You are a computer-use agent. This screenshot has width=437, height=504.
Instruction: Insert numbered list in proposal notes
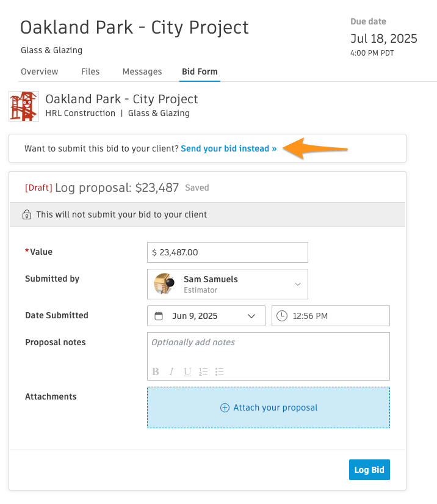tap(203, 371)
